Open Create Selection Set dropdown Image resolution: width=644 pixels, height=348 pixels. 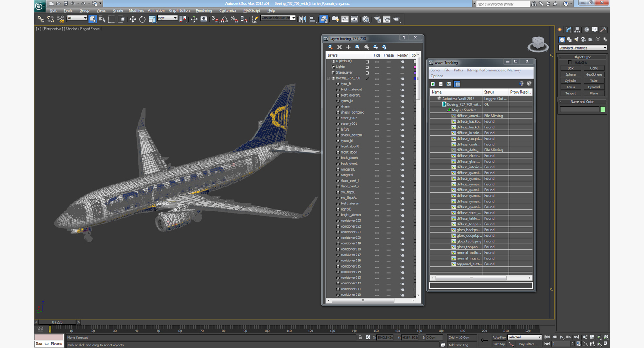(x=278, y=18)
